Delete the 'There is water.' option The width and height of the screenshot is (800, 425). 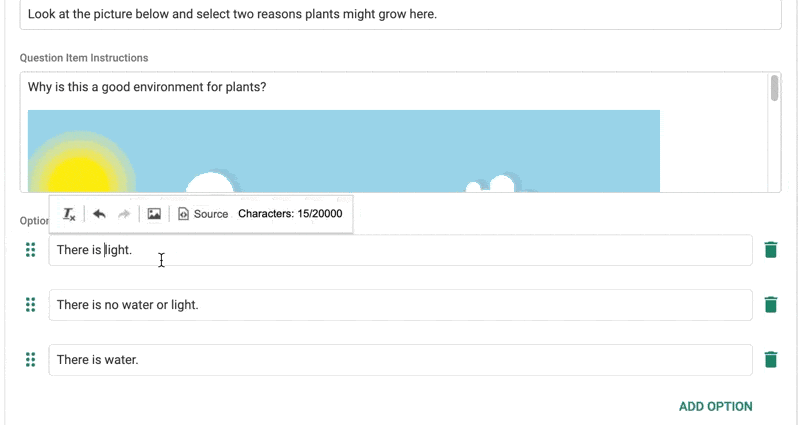(x=771, y=360)
